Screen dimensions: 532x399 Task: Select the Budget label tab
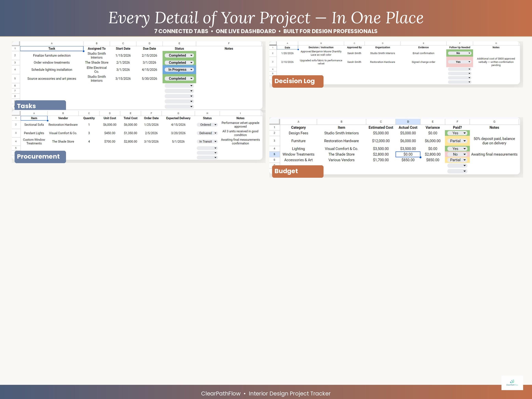click(x=298, y=171)
